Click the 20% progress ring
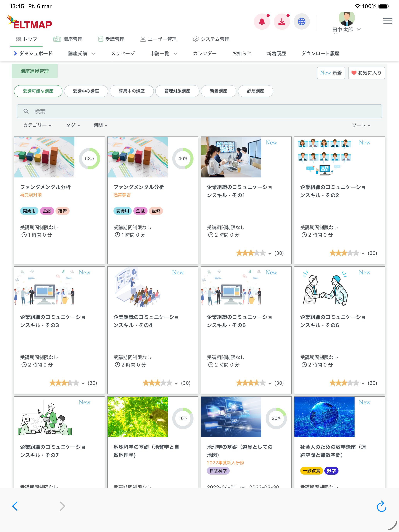The width and height of the screenshot is (399, 532). coord(276,418)
